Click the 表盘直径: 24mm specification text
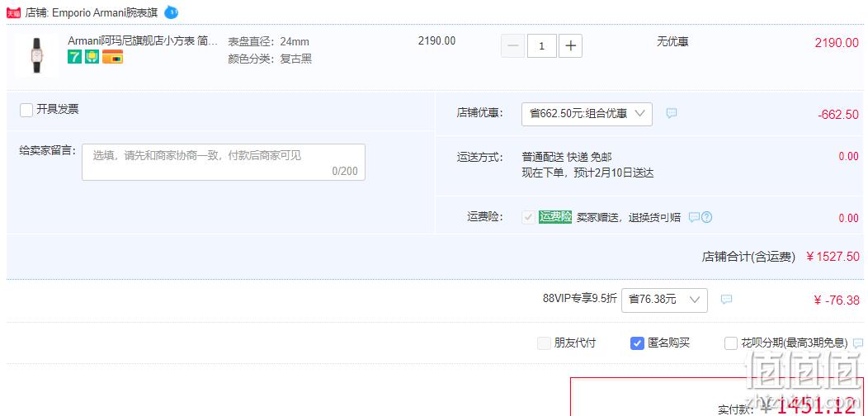868x416 pixels. [268, 41]
